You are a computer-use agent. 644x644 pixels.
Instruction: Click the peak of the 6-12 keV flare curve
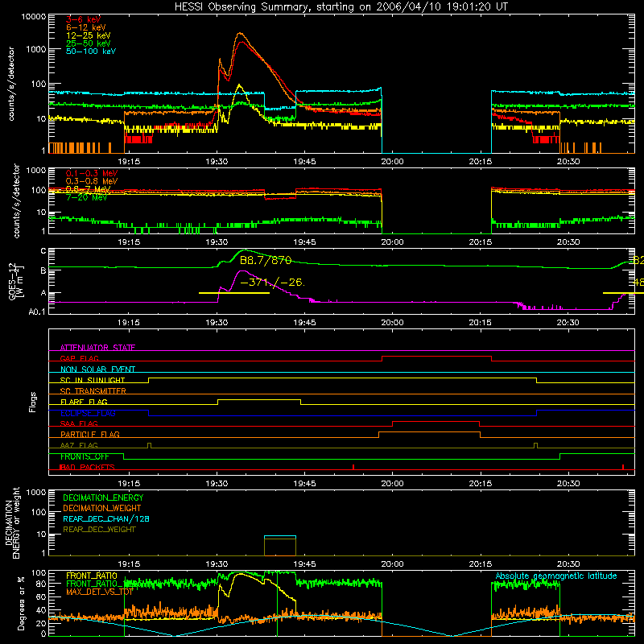[240, 33]
